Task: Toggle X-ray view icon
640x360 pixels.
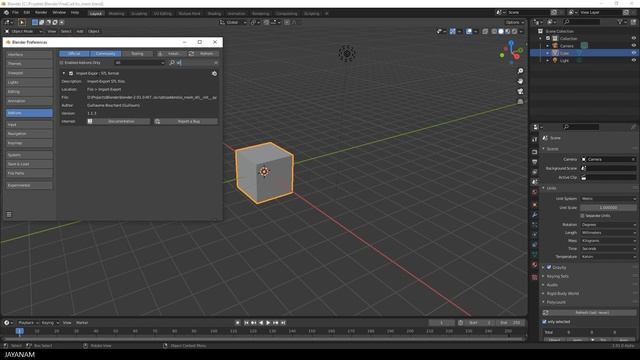Action: click(x=485, y=31)
